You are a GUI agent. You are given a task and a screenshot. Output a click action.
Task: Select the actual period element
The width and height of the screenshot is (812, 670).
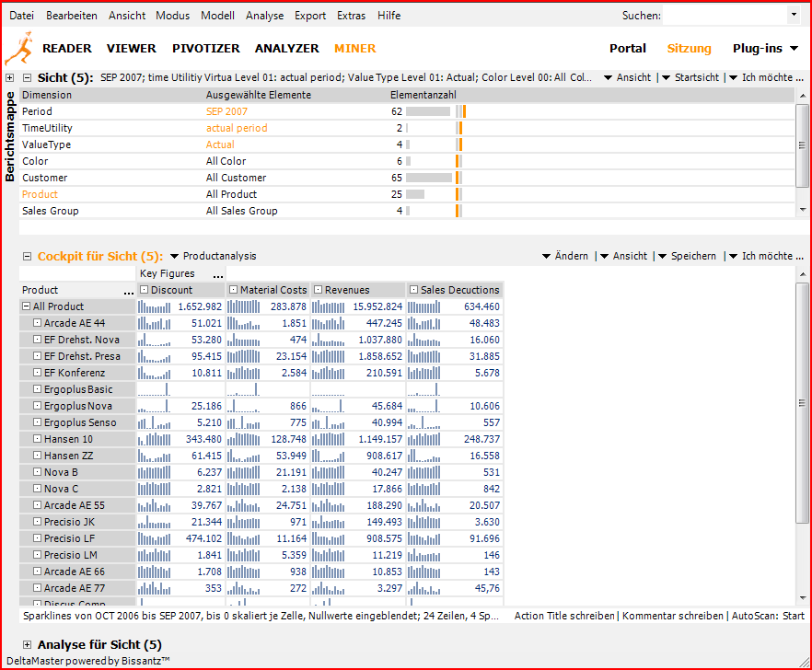(x=237, y=128)
